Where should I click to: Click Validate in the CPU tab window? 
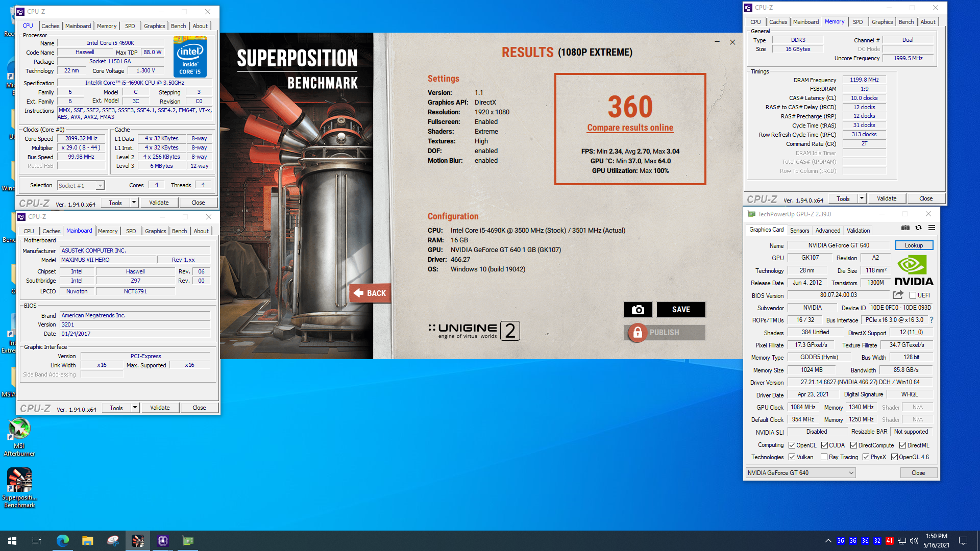[x=159, y=203]
